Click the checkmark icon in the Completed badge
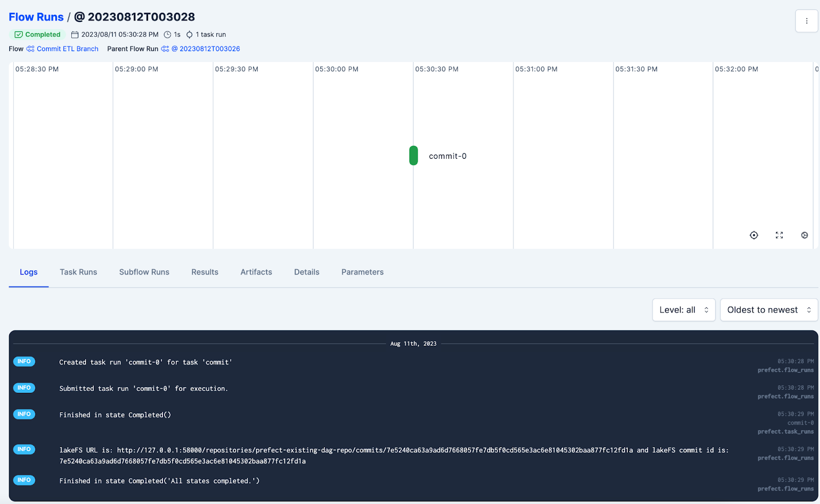The image size is (820, 504). pos(18,35)
